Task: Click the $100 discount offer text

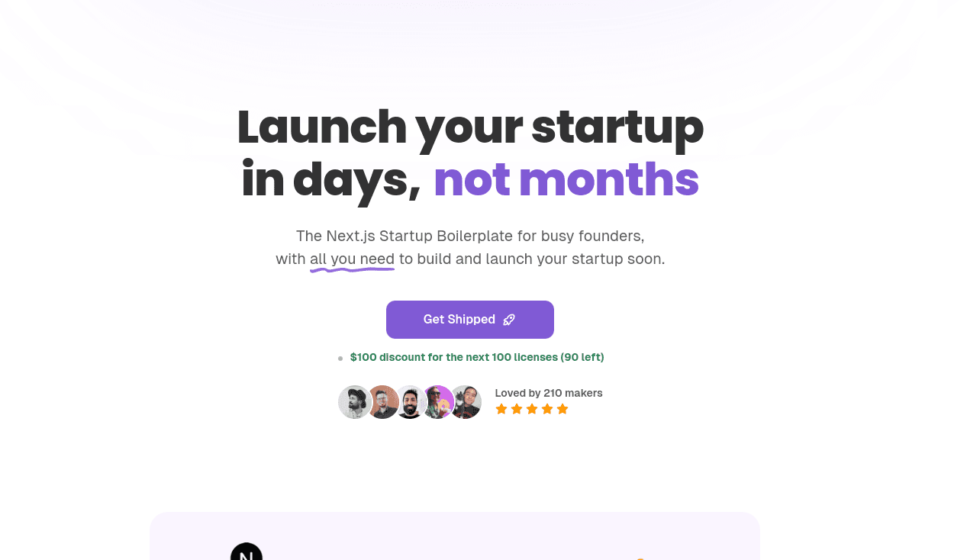Action: click(477, 357)
